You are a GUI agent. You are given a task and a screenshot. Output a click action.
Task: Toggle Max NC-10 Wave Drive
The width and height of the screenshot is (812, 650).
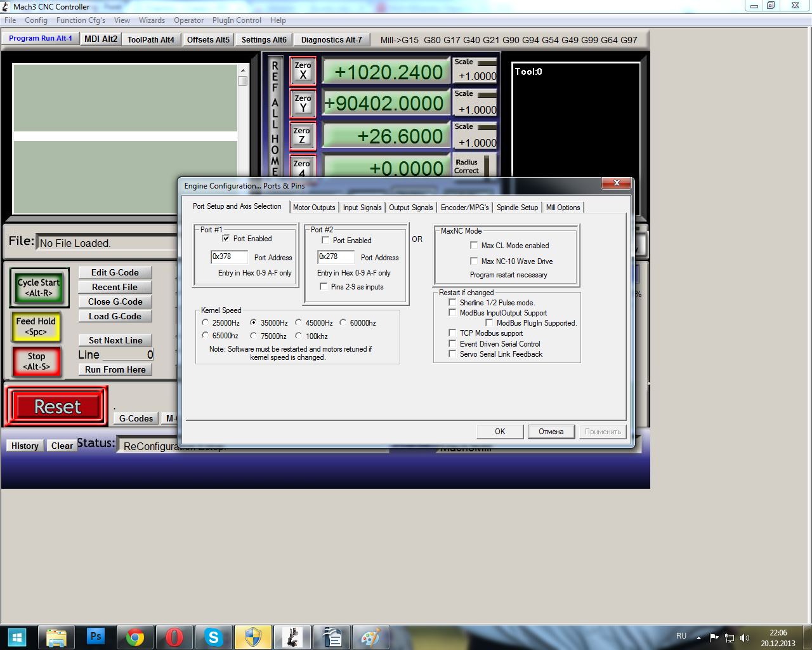point(474,261)
